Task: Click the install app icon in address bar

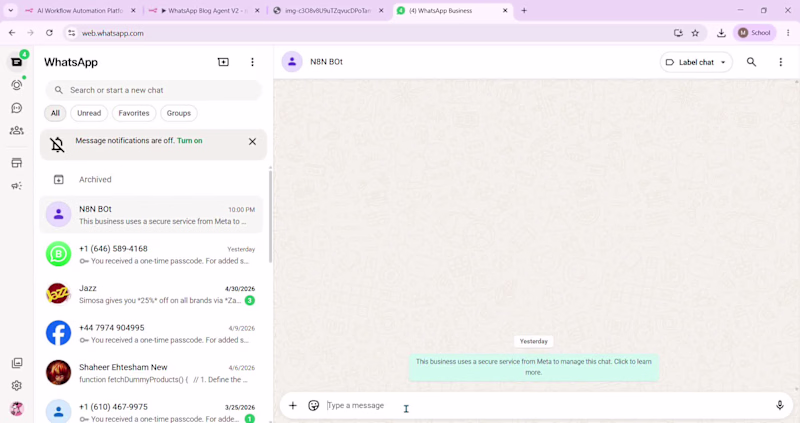Action: click(678, 33)
